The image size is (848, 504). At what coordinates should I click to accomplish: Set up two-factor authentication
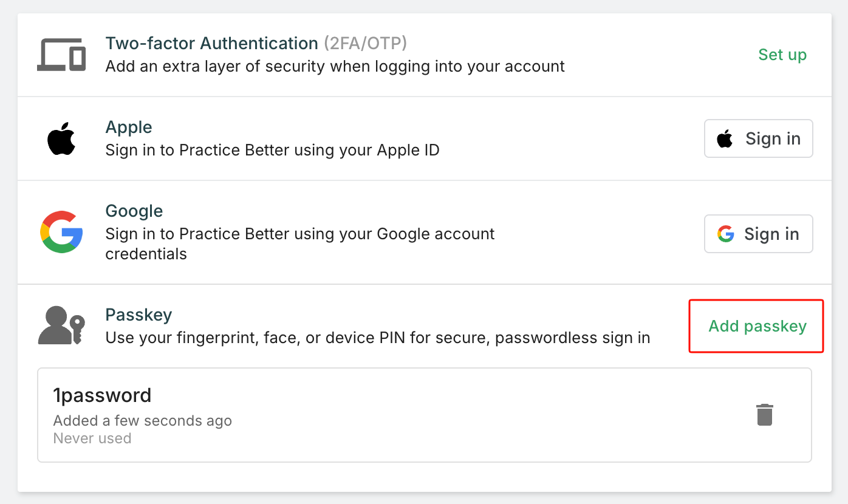click(x=782, y=55)
